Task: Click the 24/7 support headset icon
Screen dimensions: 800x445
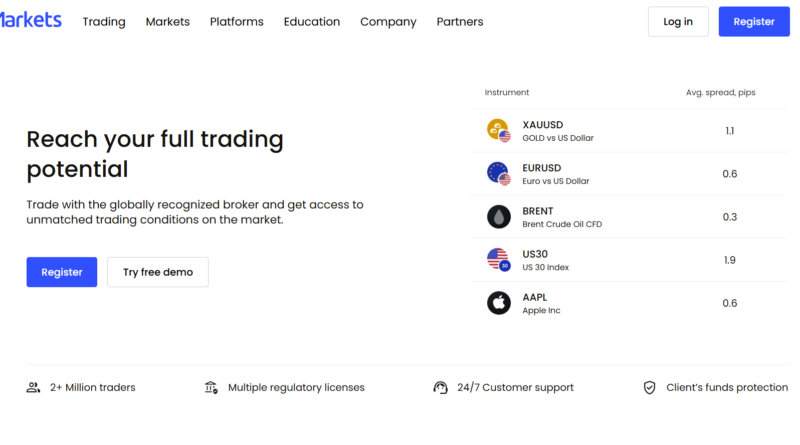Action: pyautogui.click(x=440, y=387)
